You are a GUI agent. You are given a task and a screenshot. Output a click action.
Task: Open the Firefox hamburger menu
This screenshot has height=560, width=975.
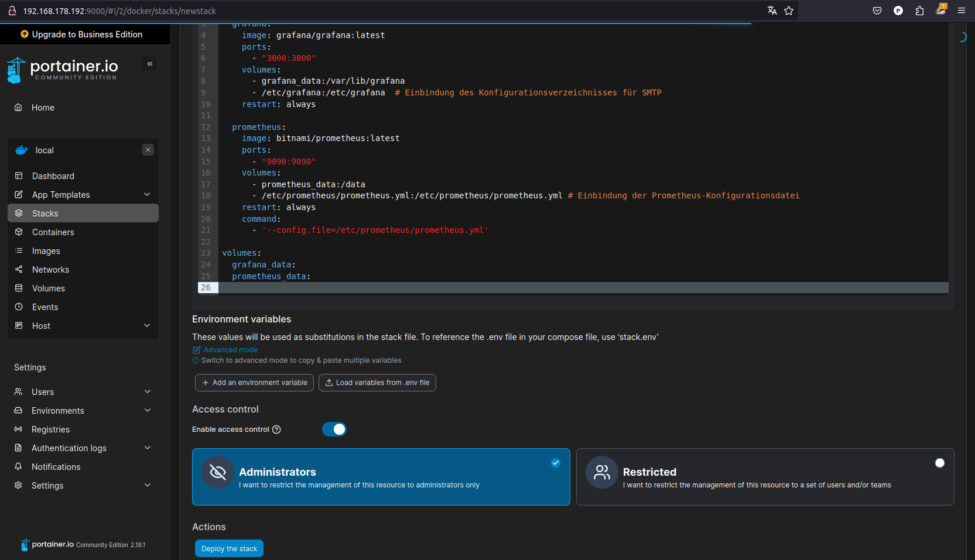pos(962,11)
